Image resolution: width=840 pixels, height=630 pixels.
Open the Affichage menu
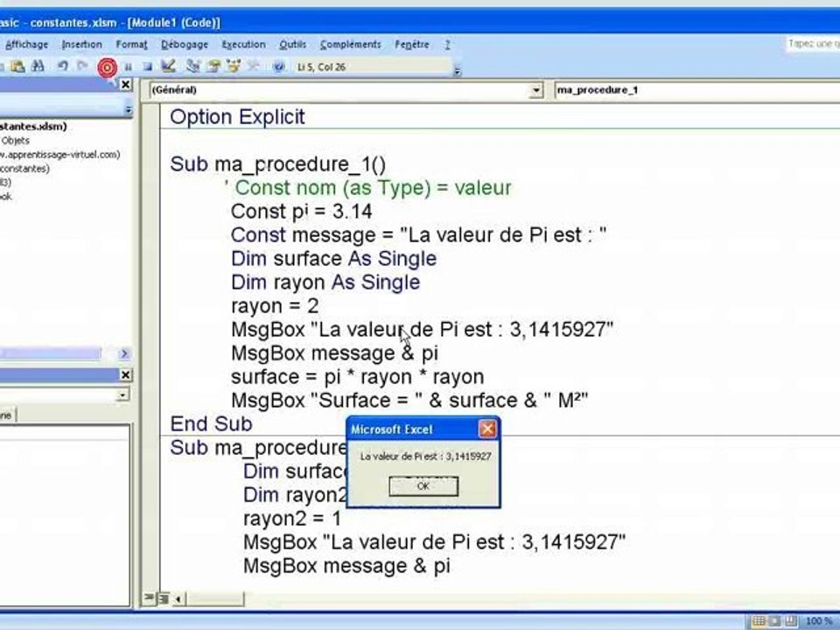[26, 45]
